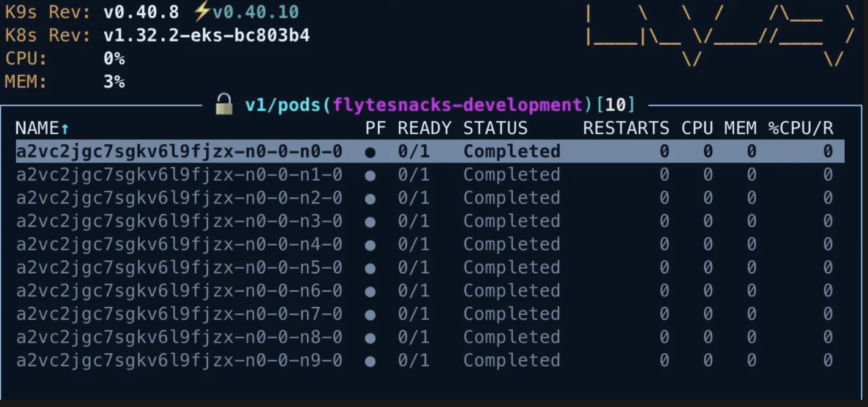Select pod a2vc2jgc7sgkv6l9fjzx-n0-0-n3-0

click(430, 221)
